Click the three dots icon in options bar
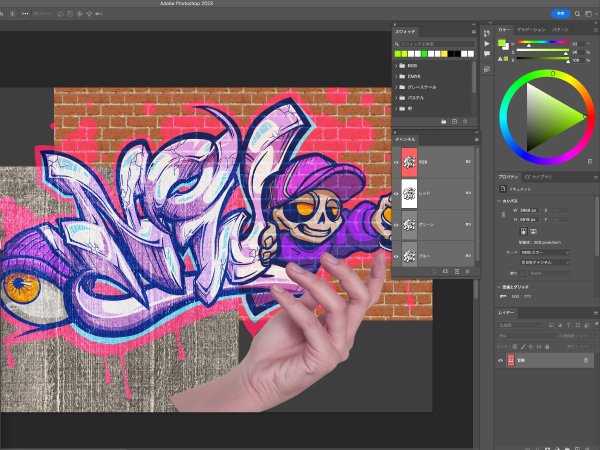The width and height of the screenshot is (600, 450). 25,13
